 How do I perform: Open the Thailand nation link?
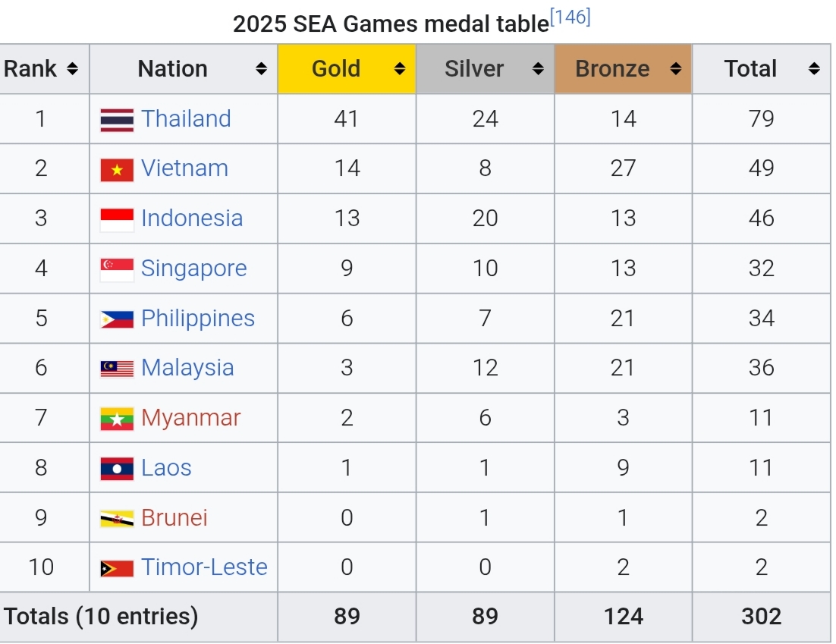tap(186, 119)
